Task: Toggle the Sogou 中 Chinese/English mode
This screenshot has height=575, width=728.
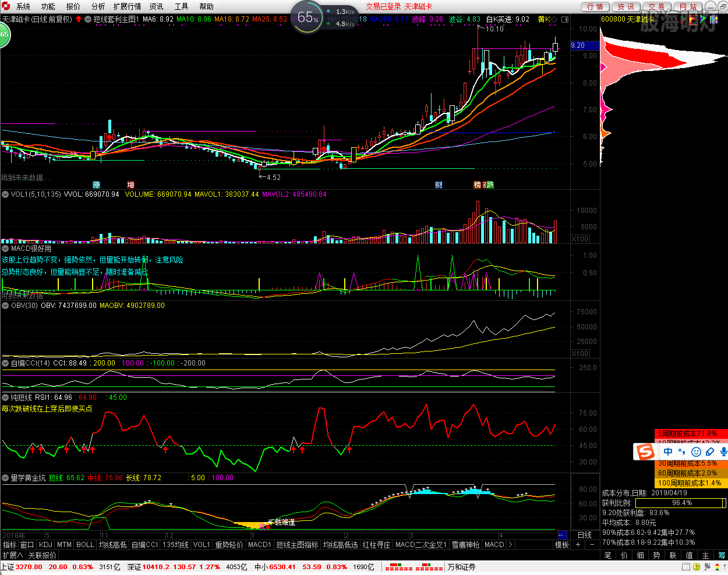Action: pos(668,452)
